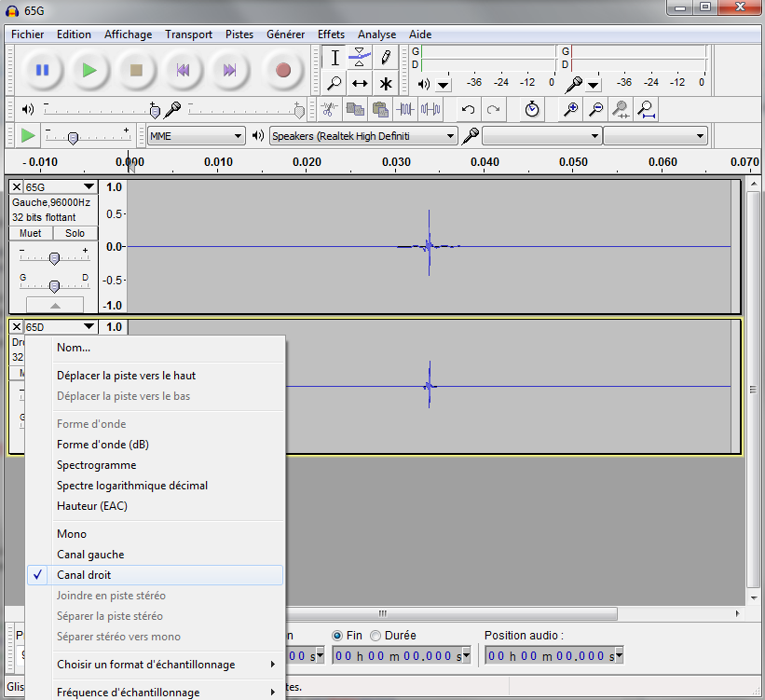This screenshot has width=765, height=700.
Task: Select the Selection (I-beam) tool
Action: click(x=335, y=58)
